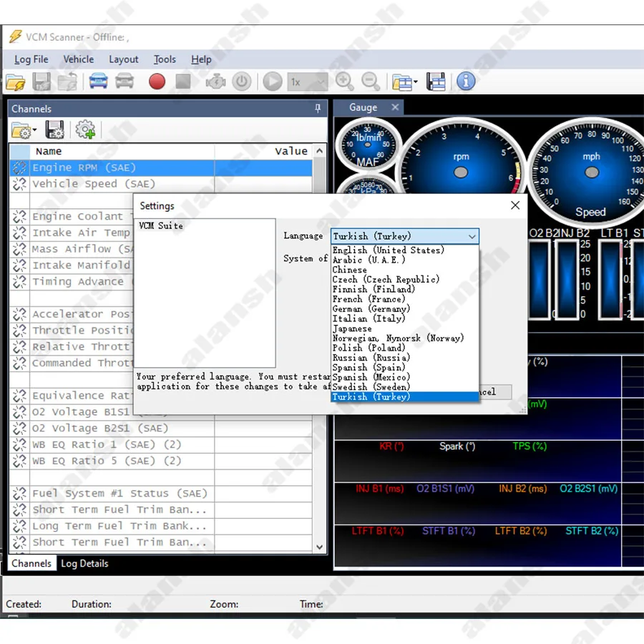Close the Settings dialog
Image resolution: width=644 pixels, height=644 pixels.
(x=515, y=205)
